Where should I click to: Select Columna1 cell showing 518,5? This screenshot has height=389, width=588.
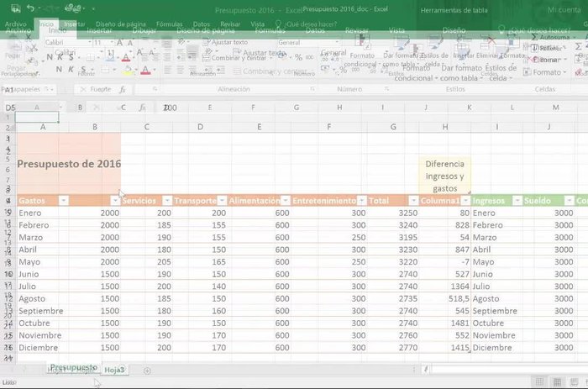(444, 298)
